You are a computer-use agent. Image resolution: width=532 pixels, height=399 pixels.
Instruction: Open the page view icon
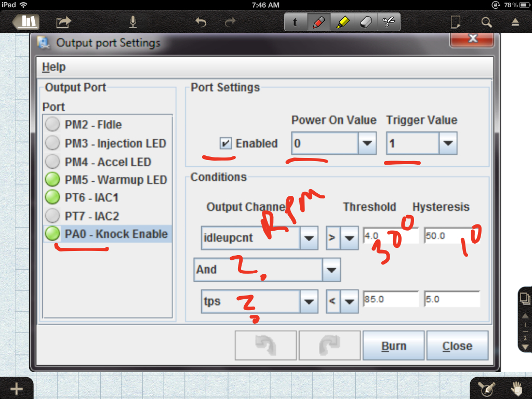tap(455, 22)
